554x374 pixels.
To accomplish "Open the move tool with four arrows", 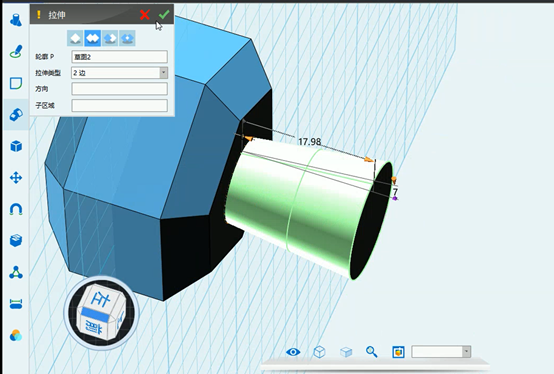I will pyautogui.click(x=16, y=178).
